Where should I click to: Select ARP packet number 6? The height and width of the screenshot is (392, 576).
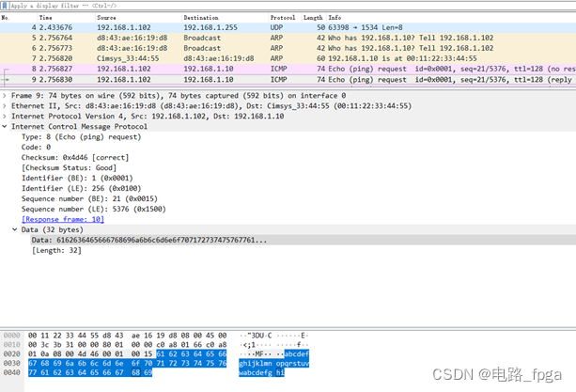coord(288,48)
